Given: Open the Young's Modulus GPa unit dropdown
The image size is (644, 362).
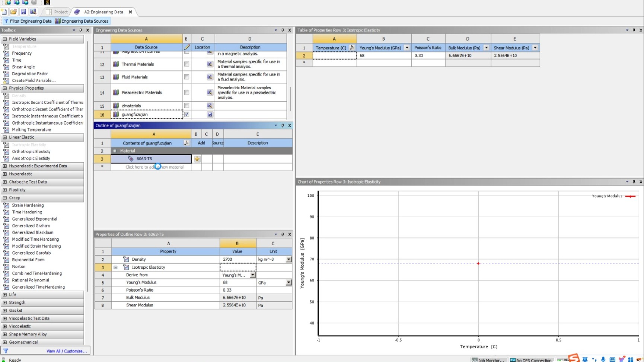Looking at the screenshot, I should point(288,282).
